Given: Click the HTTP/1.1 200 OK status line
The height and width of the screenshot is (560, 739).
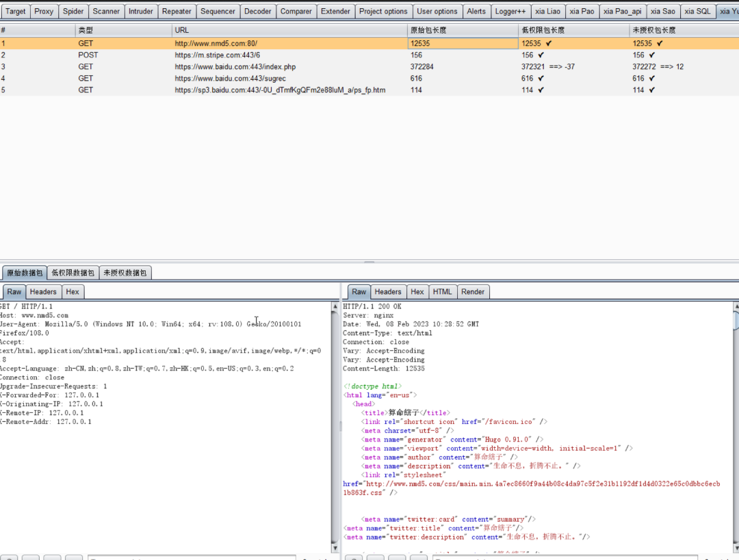Looking at the screenshot, I should point(372,306).
